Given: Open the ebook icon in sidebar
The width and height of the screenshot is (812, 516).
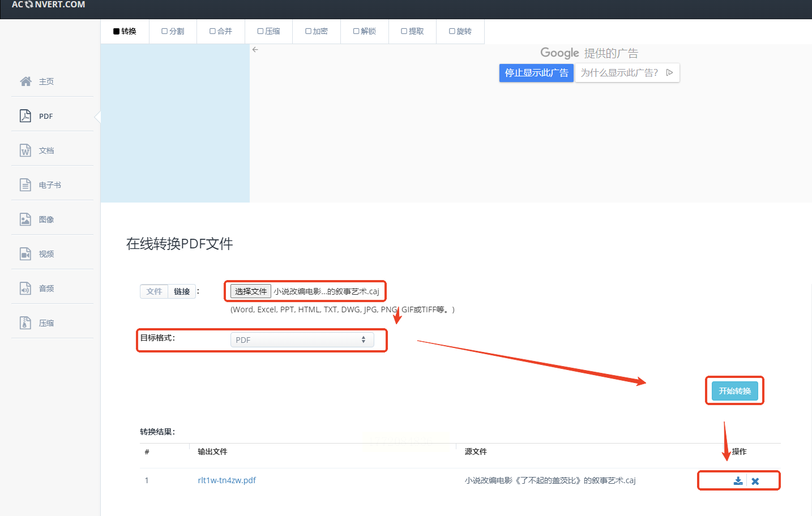Looking at the screenshot, I should click(x=25, y=185).
